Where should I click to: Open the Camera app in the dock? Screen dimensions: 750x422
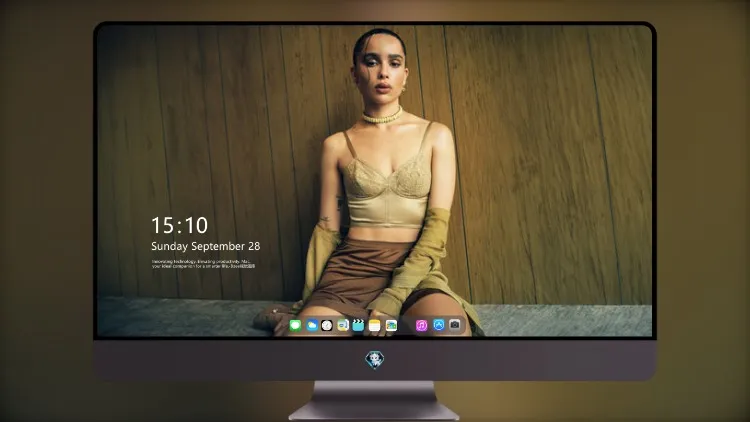(454, 325)
